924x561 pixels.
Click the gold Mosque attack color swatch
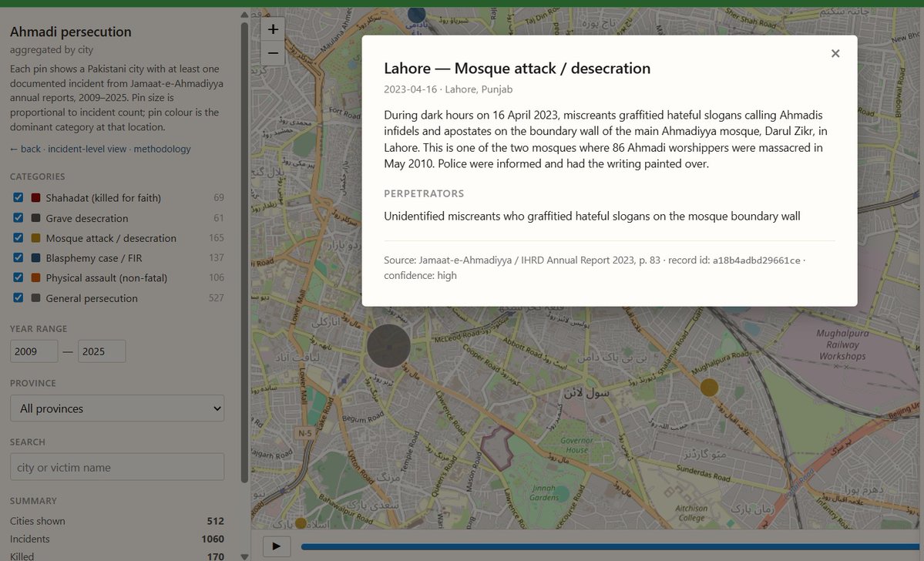pyautogui.click(x=36, y=237)
